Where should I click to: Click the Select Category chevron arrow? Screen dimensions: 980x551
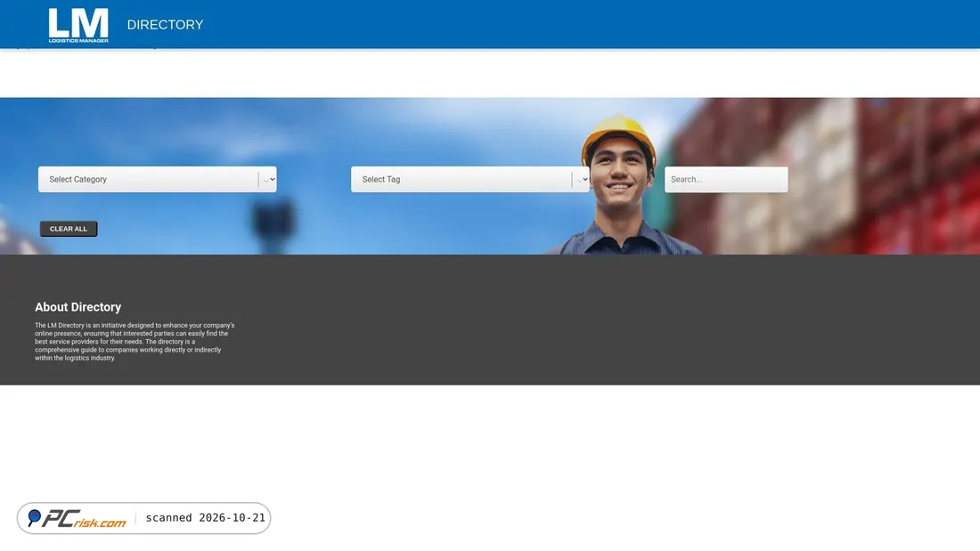(269, 179)
